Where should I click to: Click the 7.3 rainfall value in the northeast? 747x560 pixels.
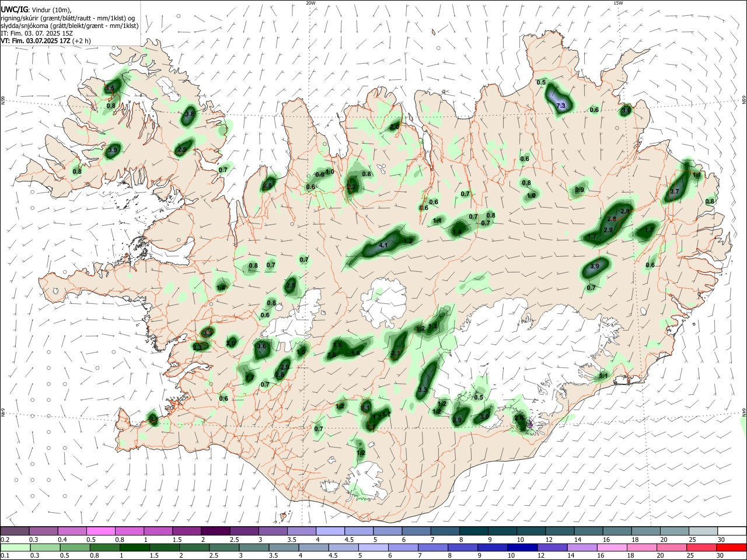(x=561, y=106)
